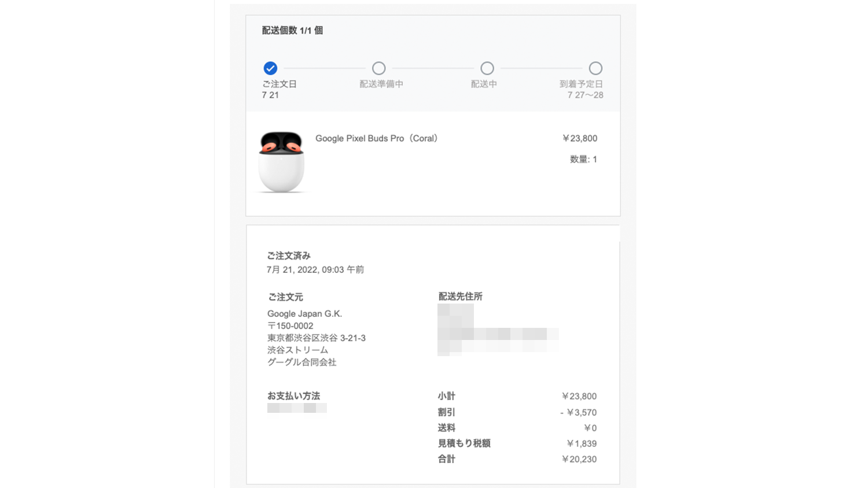Click the 配送中 step circle

[487, 68]
